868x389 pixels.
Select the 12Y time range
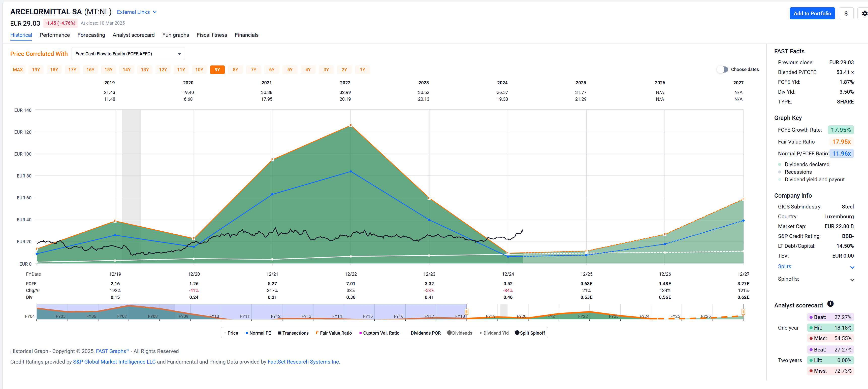coord(163,70)
